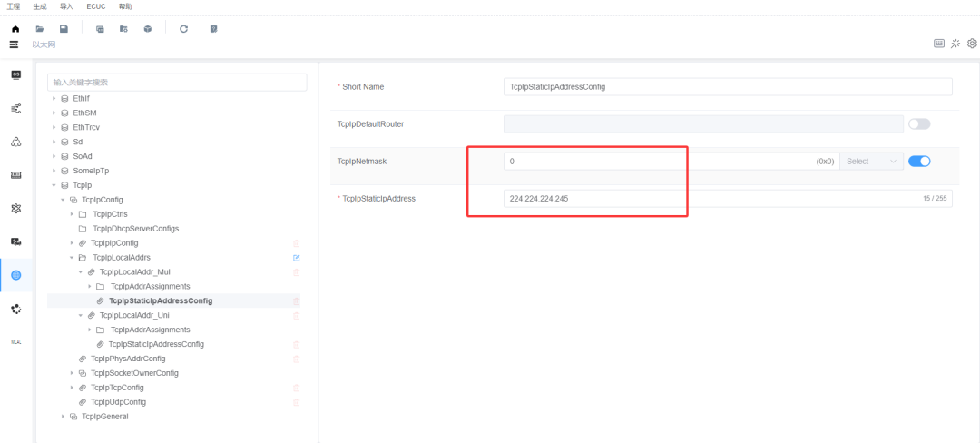Expand the EthIf tree node arrow

[x=54, y=99]
